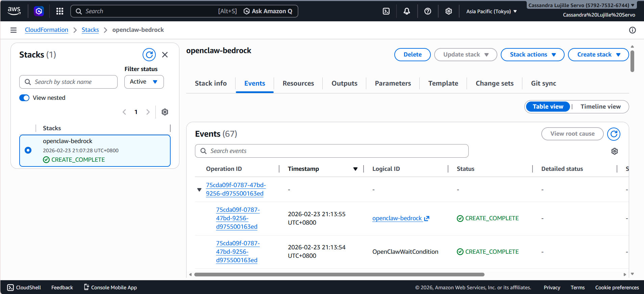The image size is (644, 294).
Task: Open the Template tab
Action: (x=443, y=83)
